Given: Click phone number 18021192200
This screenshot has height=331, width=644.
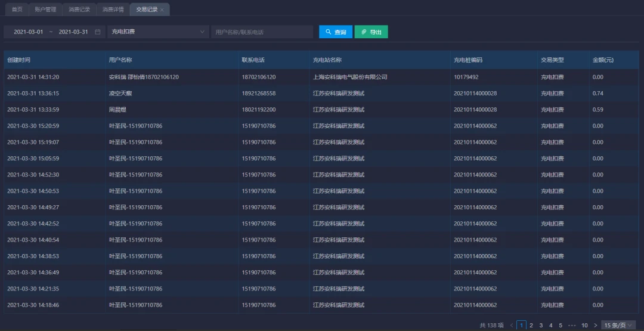Looking at the screenshot, I should point(259,110).
